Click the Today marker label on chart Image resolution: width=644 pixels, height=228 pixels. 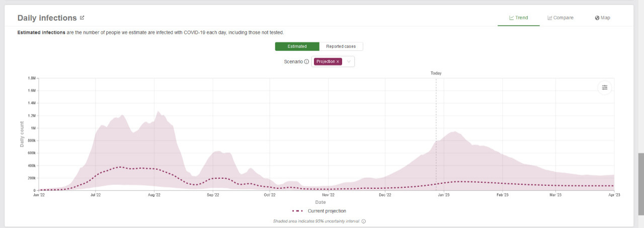point(436,73)
